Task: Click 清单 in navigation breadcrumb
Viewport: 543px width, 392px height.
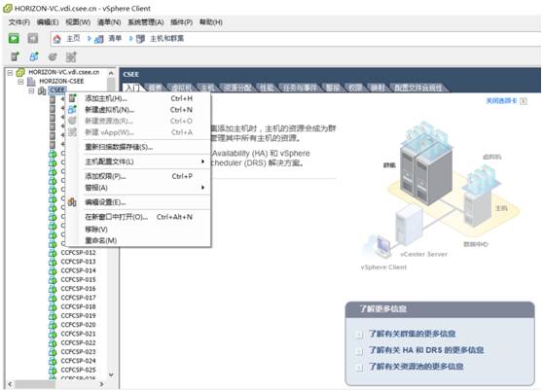Action: (115, 39)
